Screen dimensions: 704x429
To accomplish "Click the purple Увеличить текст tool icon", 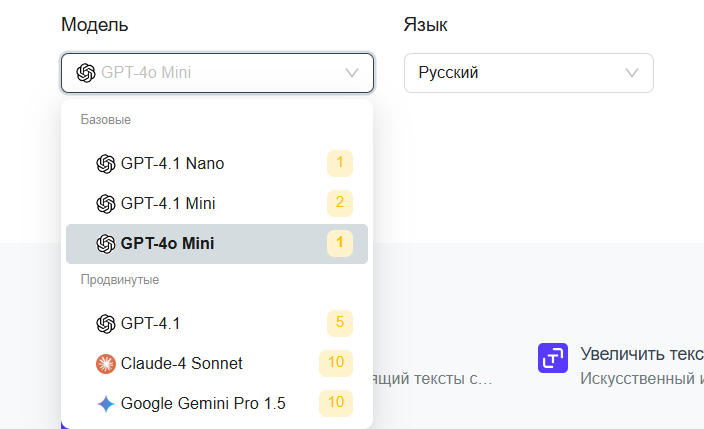I will (553, 358).
